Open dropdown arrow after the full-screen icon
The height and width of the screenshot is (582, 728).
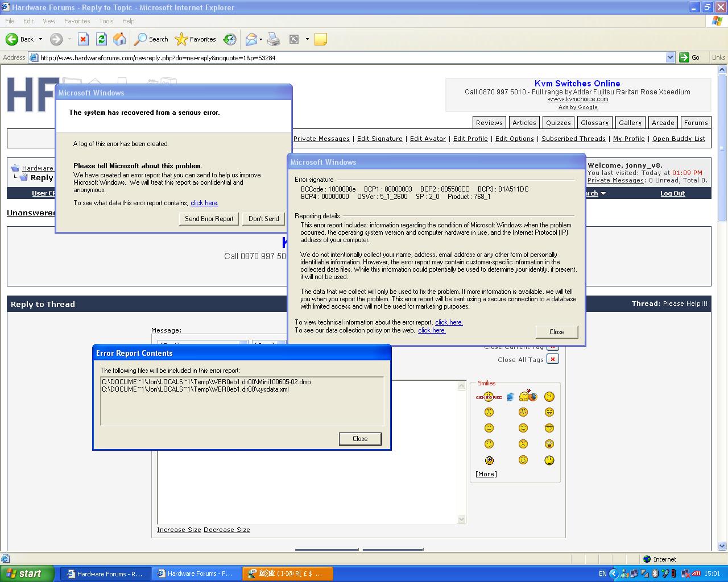click(307, 39)
